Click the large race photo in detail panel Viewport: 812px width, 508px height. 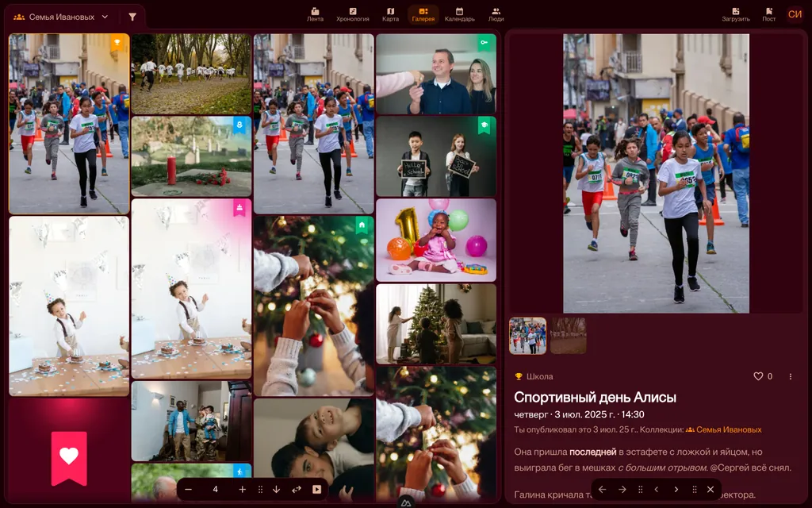(x=656, y=174)
